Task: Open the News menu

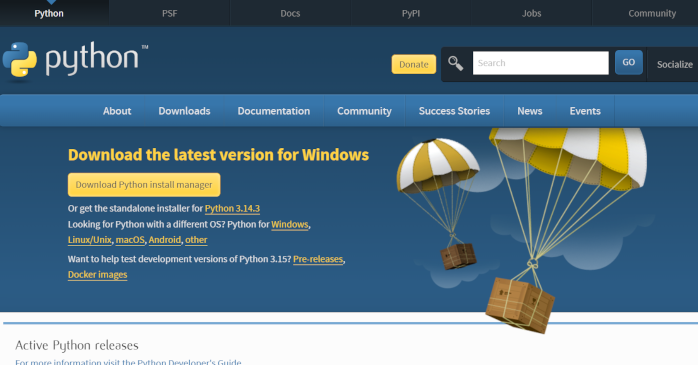Action: pyautogui.click(x=530, y=111)
